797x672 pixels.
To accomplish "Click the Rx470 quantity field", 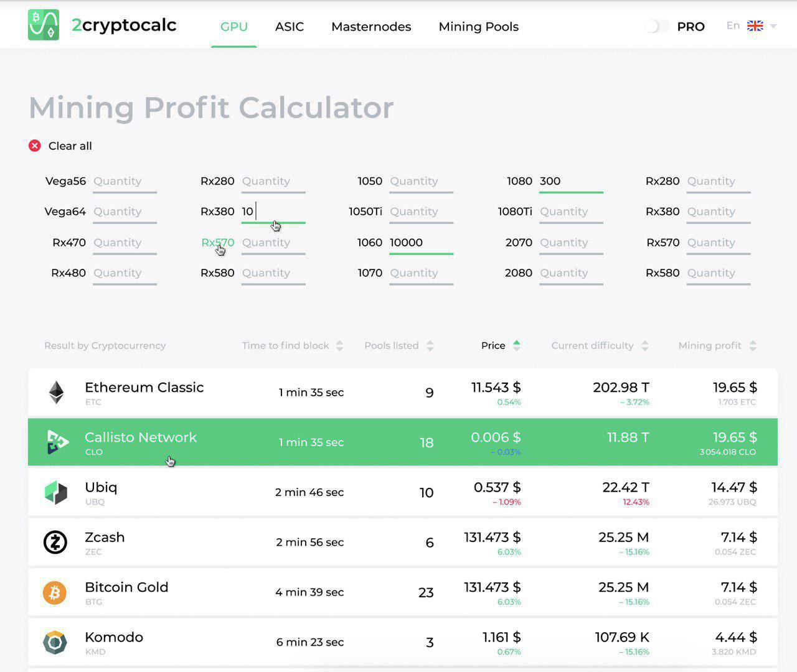I will pos(125,243).
